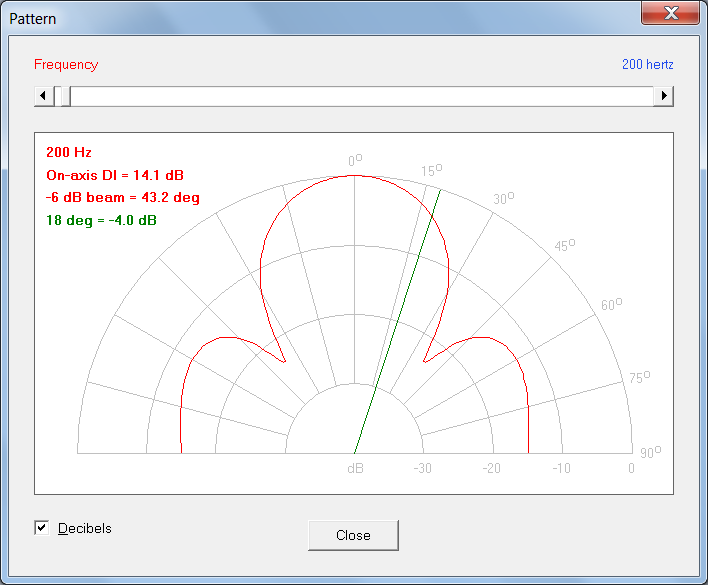Click the 30° angle label

coord(503,198)
